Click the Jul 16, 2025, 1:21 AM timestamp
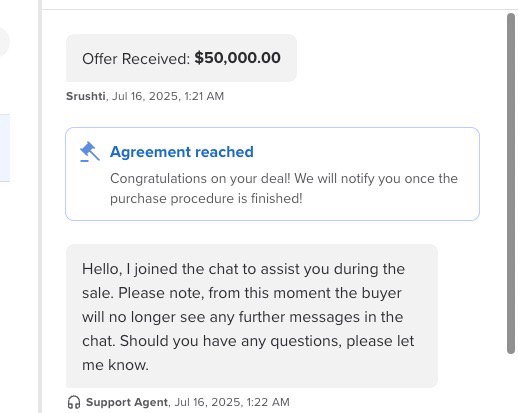518x413 pixels. pos(168,96)
